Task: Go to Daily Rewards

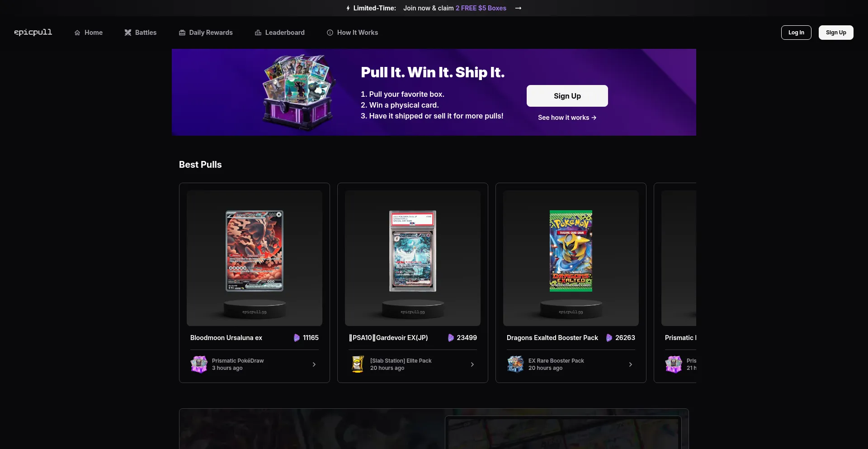Action: click(206, 33)
